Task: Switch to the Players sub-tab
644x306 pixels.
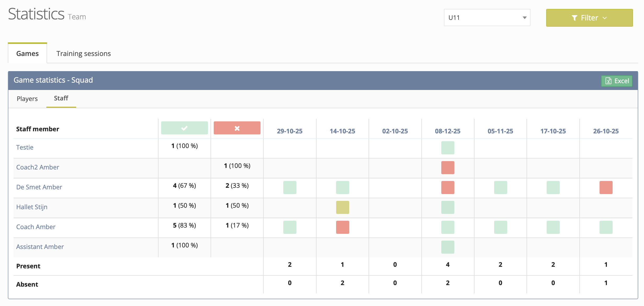Action: 27,99
